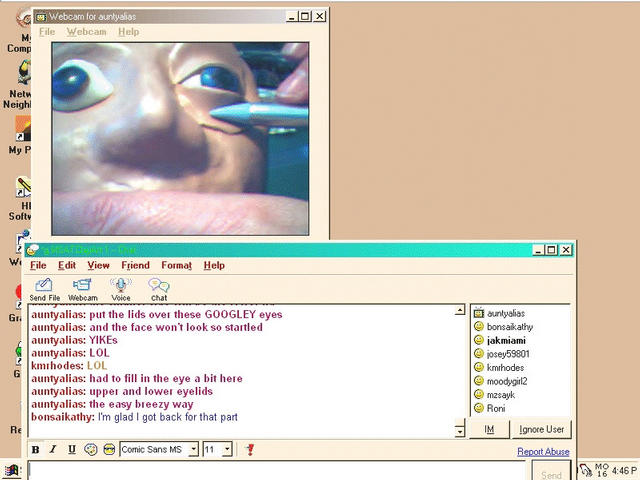Click chat log scroll down arrow
This screenshot has width=640, height=480.
tap(460, 431)
